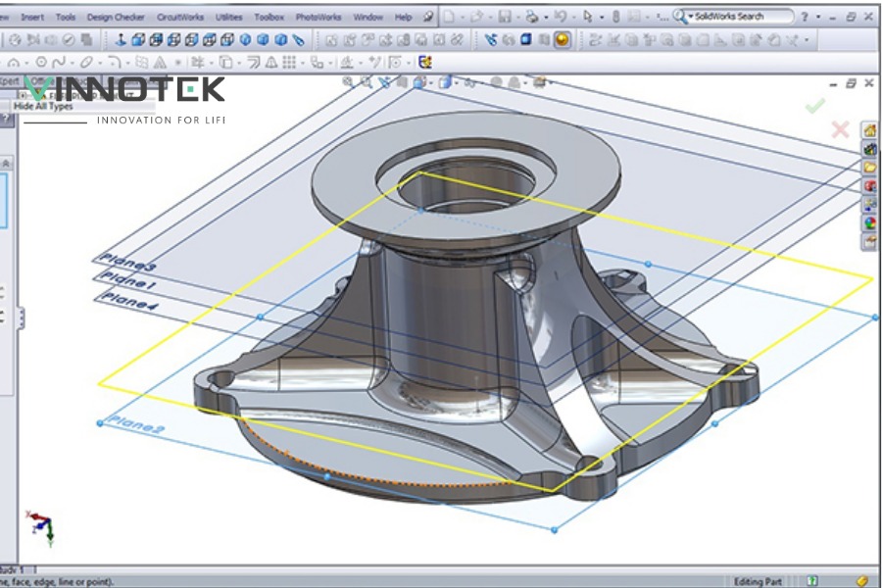Select the Linear Sketch Pattern grid tool
The image size is (882, 588).
[x=289, y=62]
